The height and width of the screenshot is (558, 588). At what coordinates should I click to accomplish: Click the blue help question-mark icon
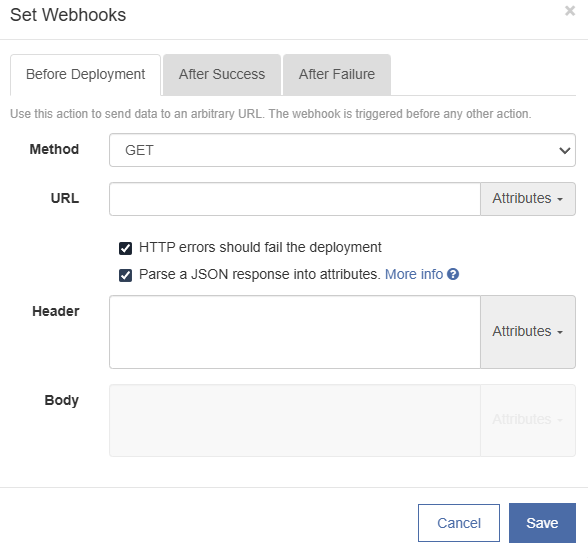point(453,274)
